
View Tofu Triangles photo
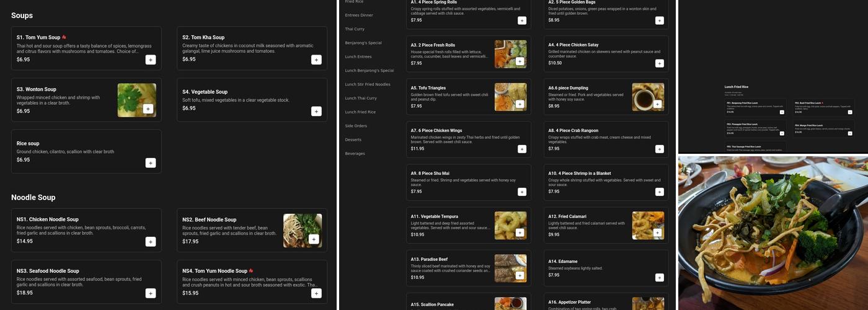pyautogui.click(x=511, y=97)
